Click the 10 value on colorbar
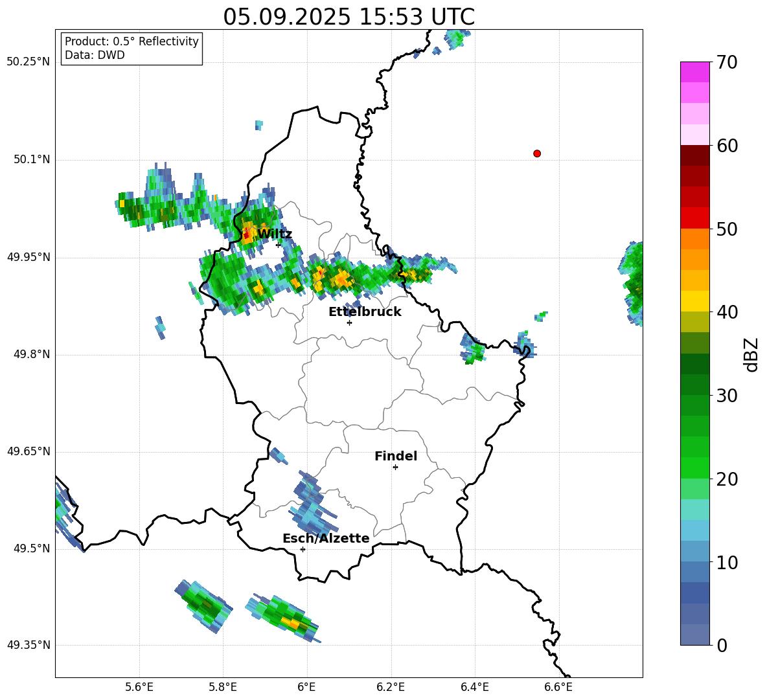 pos(726,563)
